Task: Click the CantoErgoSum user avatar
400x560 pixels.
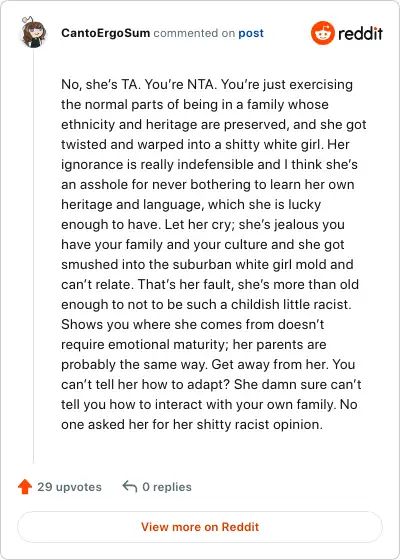Action: click(x=33, y=33)
